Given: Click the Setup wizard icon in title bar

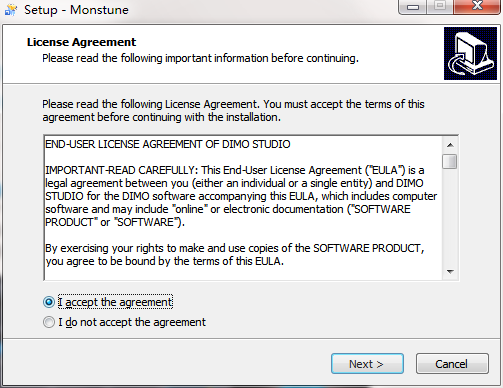Looking at the screenshot, I should pyautogui.click(x=11, y=10).
